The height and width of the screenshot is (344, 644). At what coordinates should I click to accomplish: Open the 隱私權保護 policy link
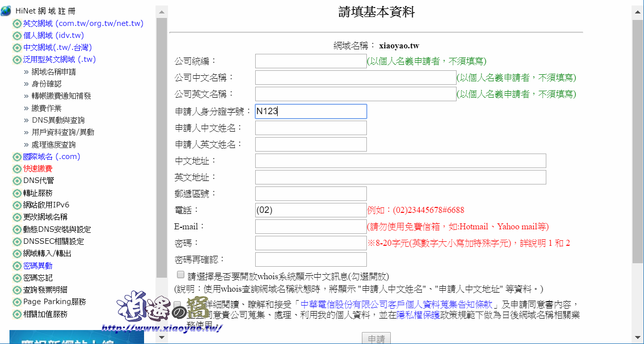point(418,315)
